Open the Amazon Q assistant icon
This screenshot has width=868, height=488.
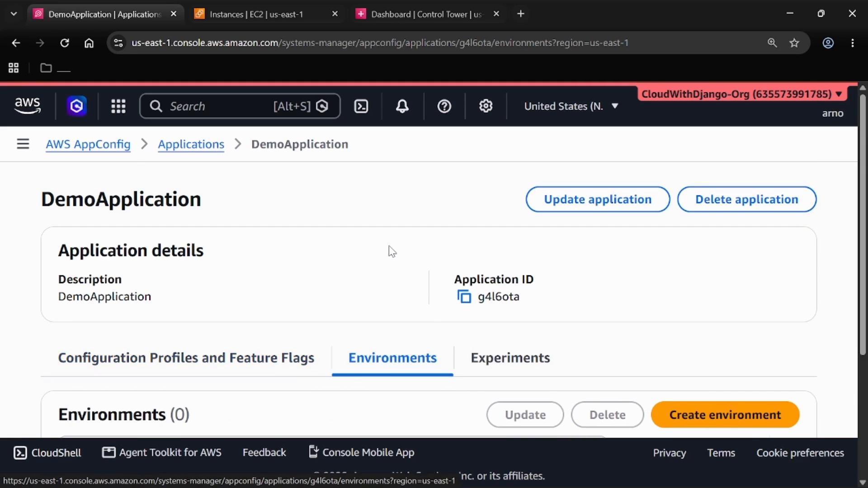(77, 106)
